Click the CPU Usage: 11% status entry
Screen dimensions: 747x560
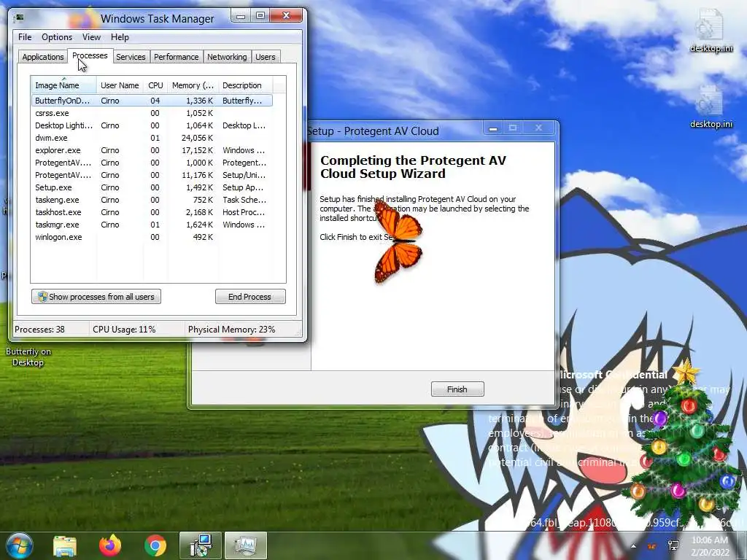point(124,329)
